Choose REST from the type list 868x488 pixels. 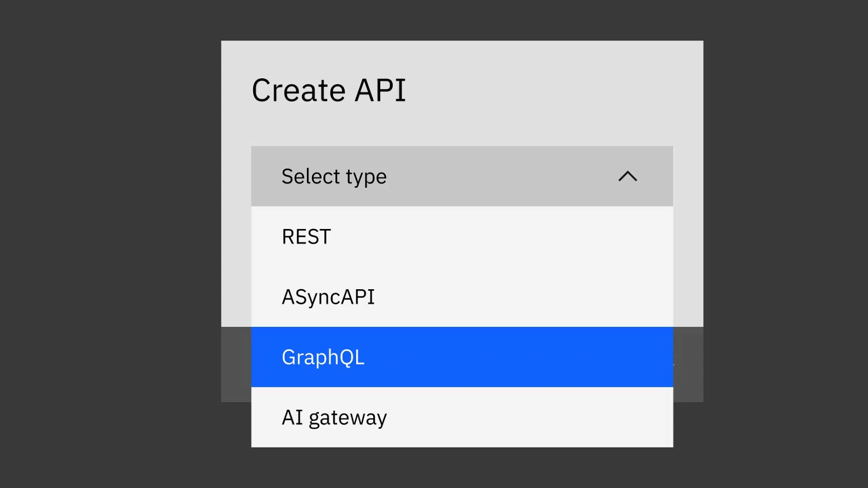[462, 237]
